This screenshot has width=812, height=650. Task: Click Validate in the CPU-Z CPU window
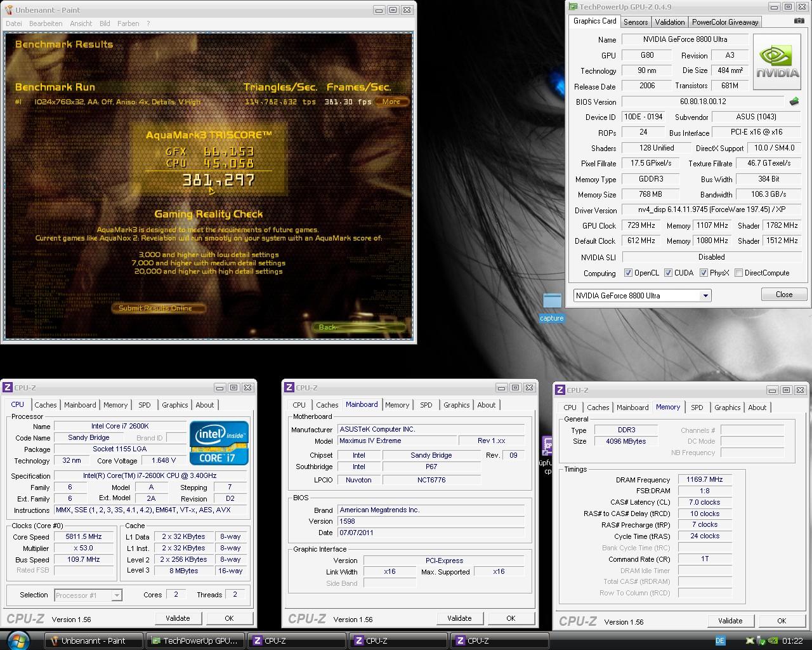point(178,618)
